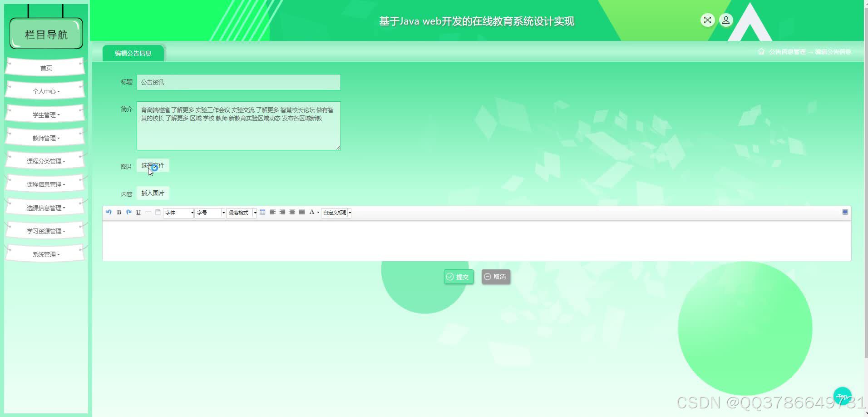Undo last edit in the content editor
The width and height of the screenshot is (868, 417).
click(108, 212)
